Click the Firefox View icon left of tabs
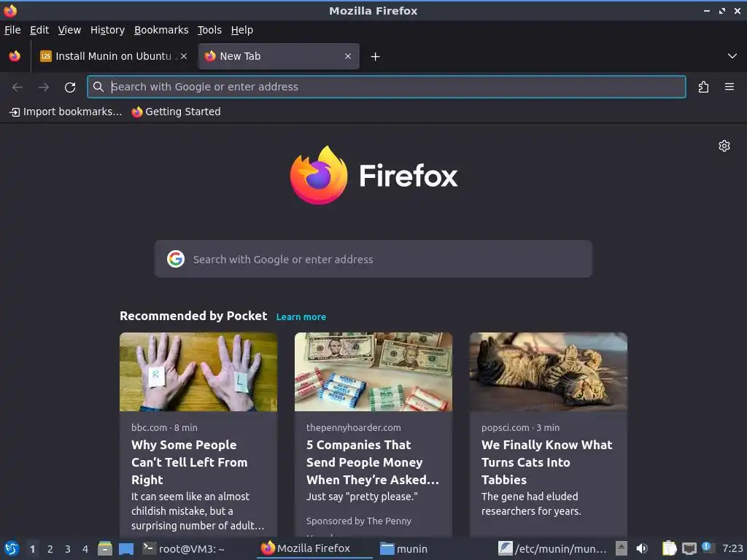Image resolution: width=747 pixels, height=560 pixels. click(x=15, y=56)
